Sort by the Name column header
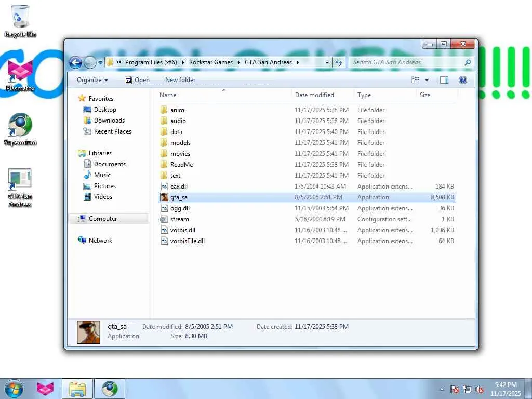This screenshot has height=399, width=532. pyautogui.click(x=224, y=95)
